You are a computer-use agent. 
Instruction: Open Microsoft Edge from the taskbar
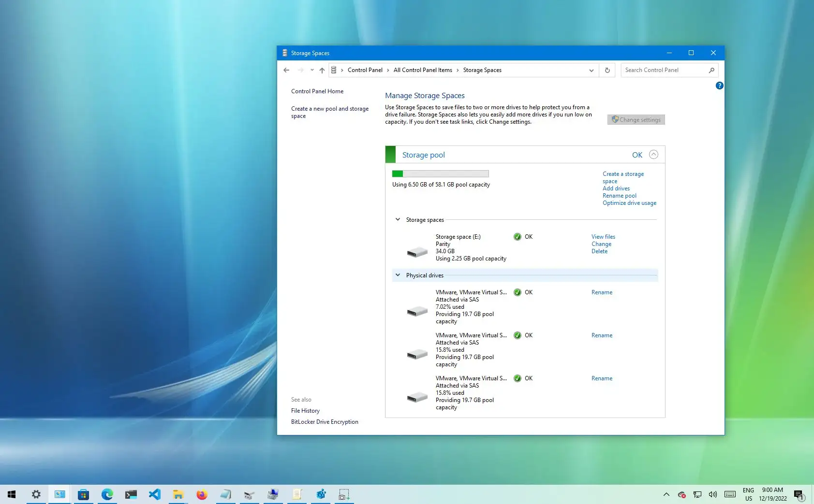click(x=107, y=494)
